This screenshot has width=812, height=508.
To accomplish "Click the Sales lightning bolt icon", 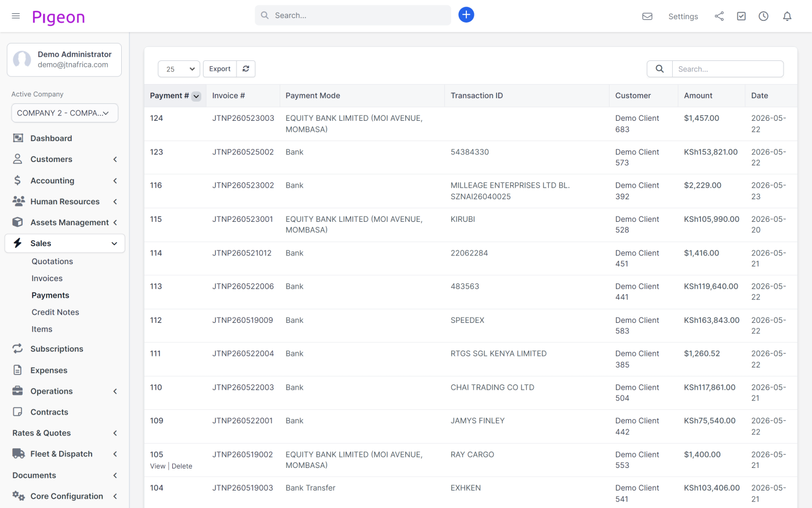I will pyautogui.click(x=17, y=243).
